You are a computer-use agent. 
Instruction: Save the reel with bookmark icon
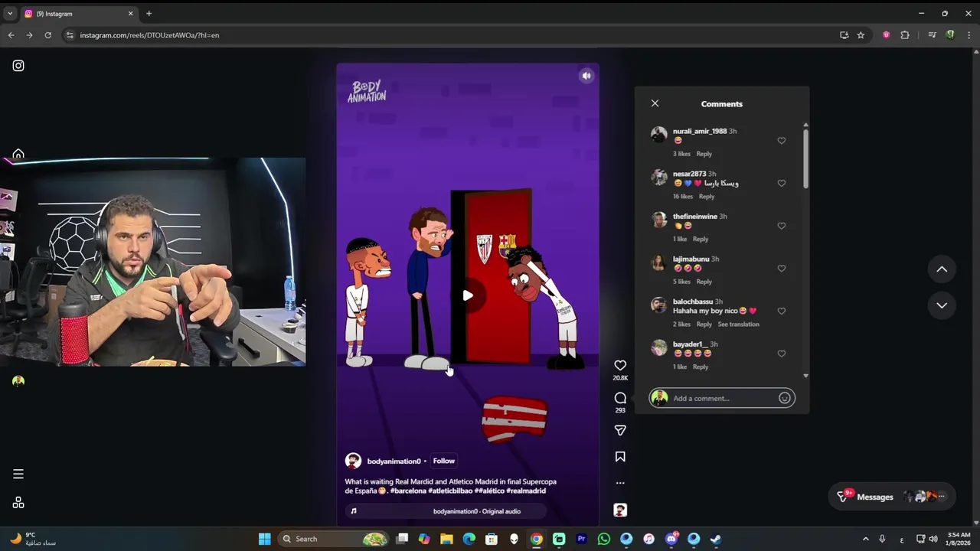coord(620,457)
